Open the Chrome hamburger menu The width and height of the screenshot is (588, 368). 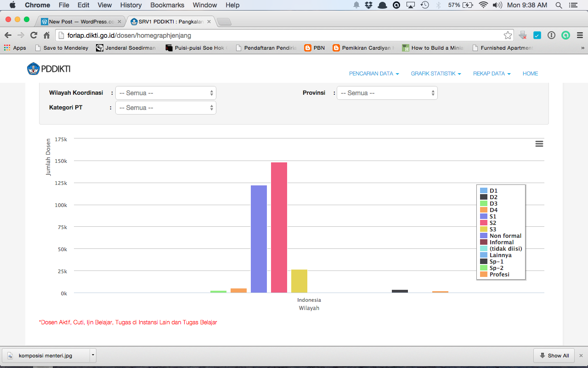tap(580, 35)
